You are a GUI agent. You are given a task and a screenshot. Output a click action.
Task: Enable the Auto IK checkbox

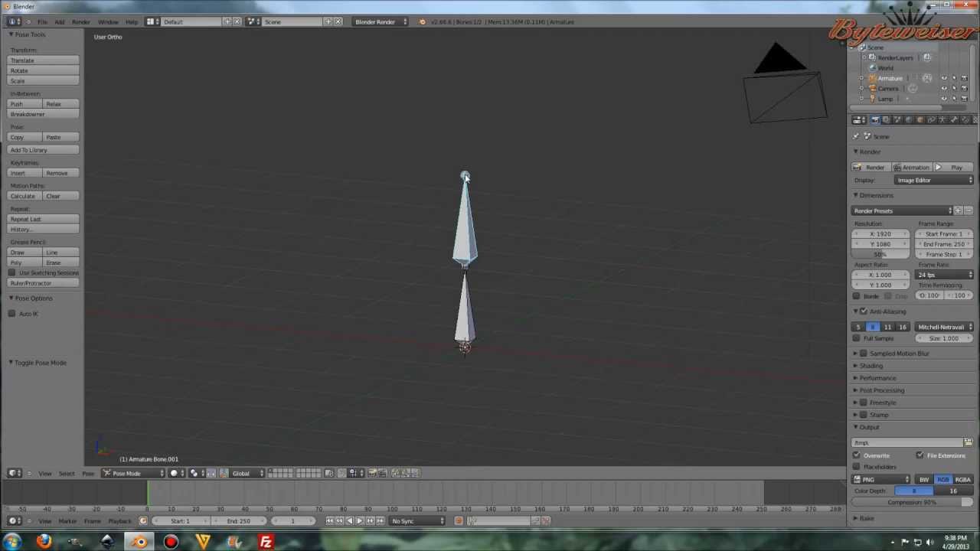(x=12, y=314)
